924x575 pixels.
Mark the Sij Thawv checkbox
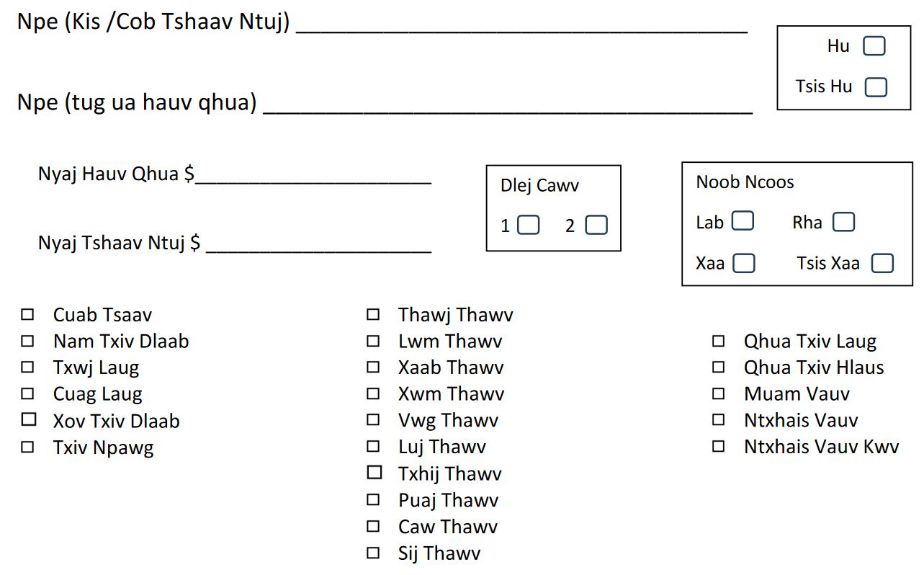tap(373, 553)
